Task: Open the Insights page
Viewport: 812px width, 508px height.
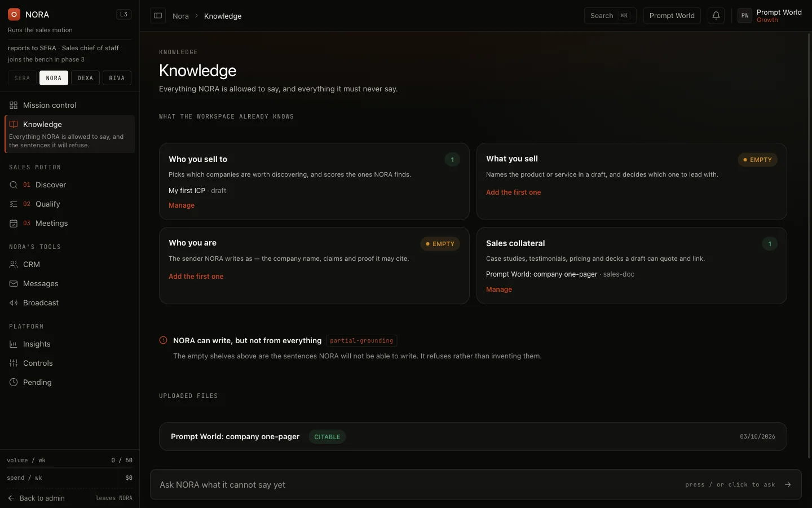Action: coord(70,344)
